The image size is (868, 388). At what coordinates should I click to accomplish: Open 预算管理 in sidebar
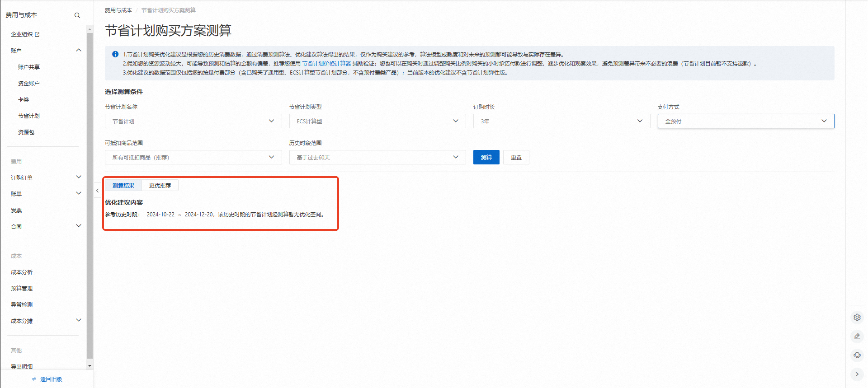22,289
